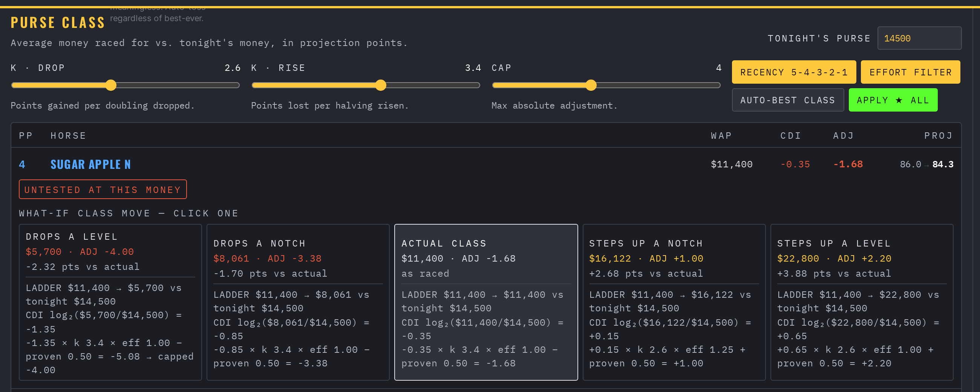Viewport: 980px width, 392px height.
Task: Click the HORSE column header
Action: (x=69, y=136)
